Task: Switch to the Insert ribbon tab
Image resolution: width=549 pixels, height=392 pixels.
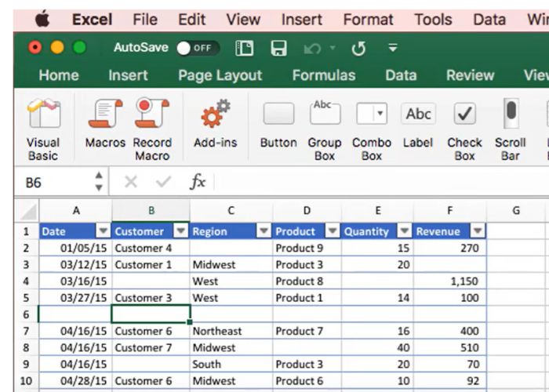Action: point(128,75)
